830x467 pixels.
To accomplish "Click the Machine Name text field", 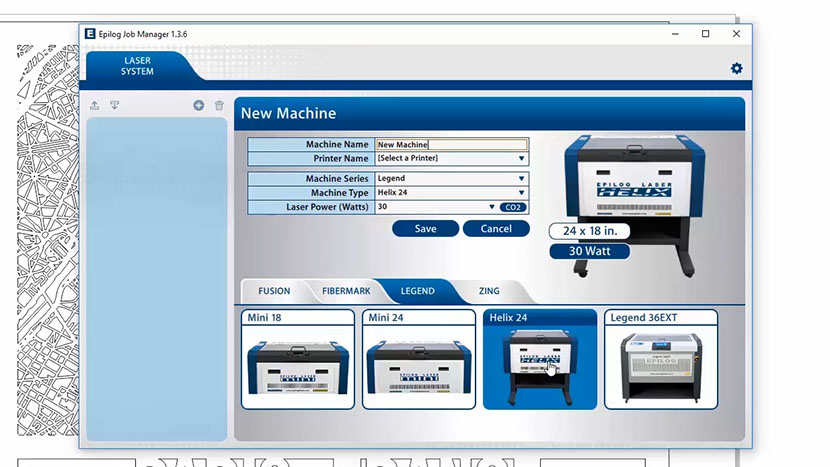I will pos(451,145).
